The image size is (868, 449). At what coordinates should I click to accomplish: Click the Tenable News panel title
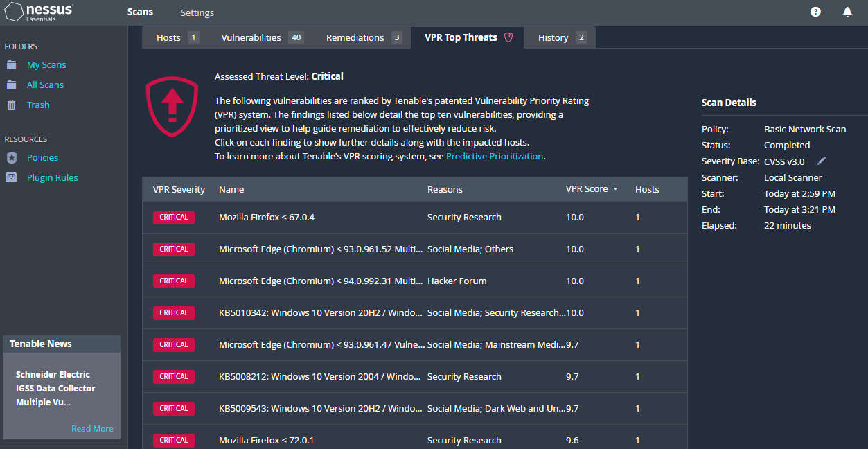41,344
